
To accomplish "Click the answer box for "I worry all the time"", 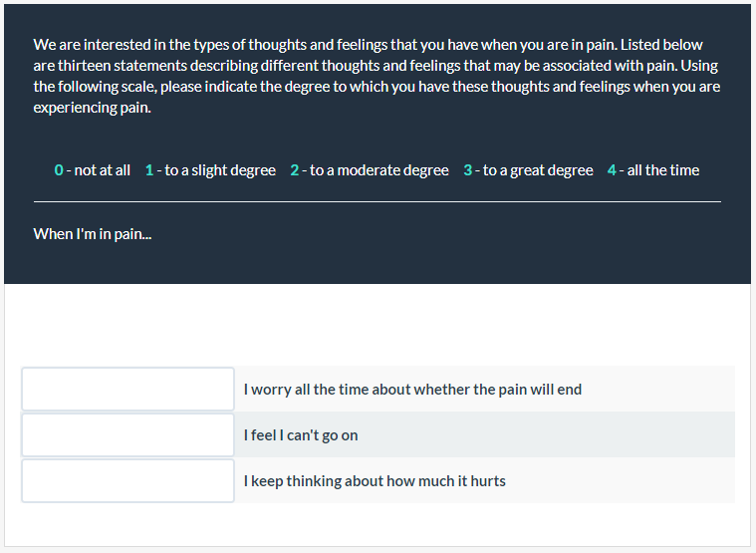I will click(127, 389).
